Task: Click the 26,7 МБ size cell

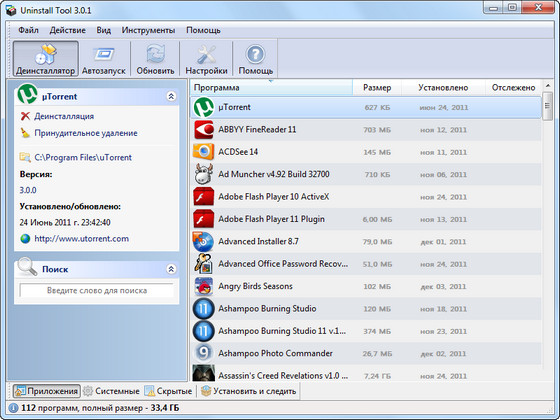Action: pyautogui.click(x=377, y=354)
